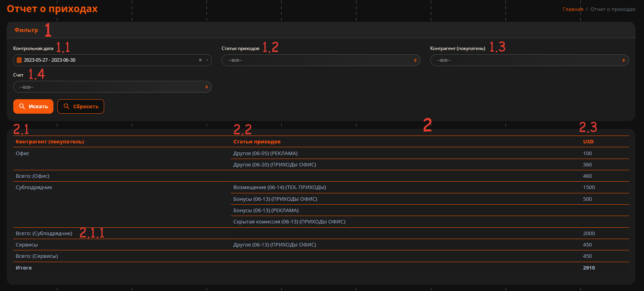Click the Всего: (Субподрядчик) total row
644x291 pixels.
[321, 233]
